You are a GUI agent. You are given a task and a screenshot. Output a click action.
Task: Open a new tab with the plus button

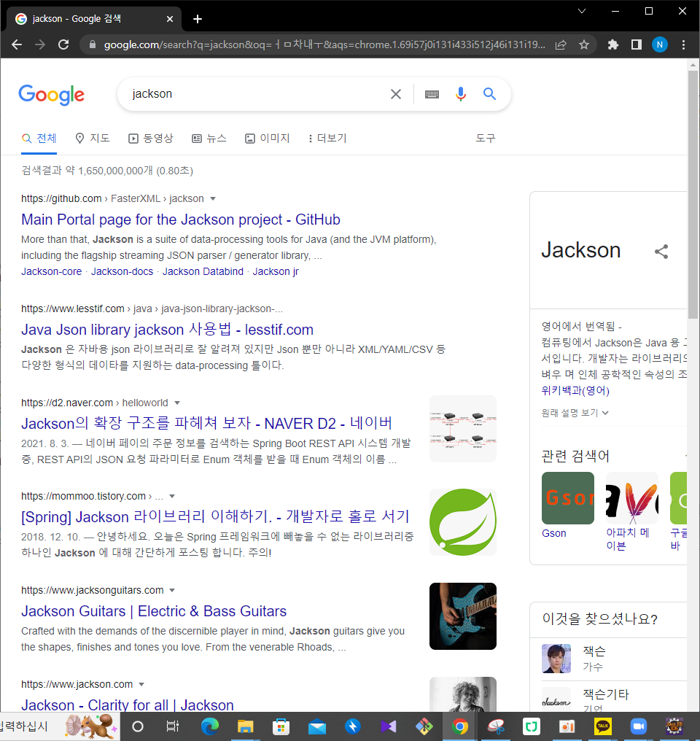point(198,19)
